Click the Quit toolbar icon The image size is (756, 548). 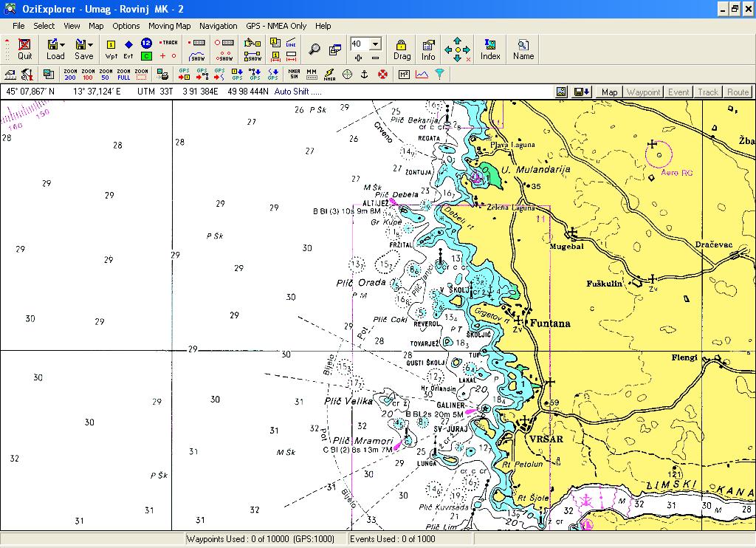pyautogui.click(x=24, y=49)
